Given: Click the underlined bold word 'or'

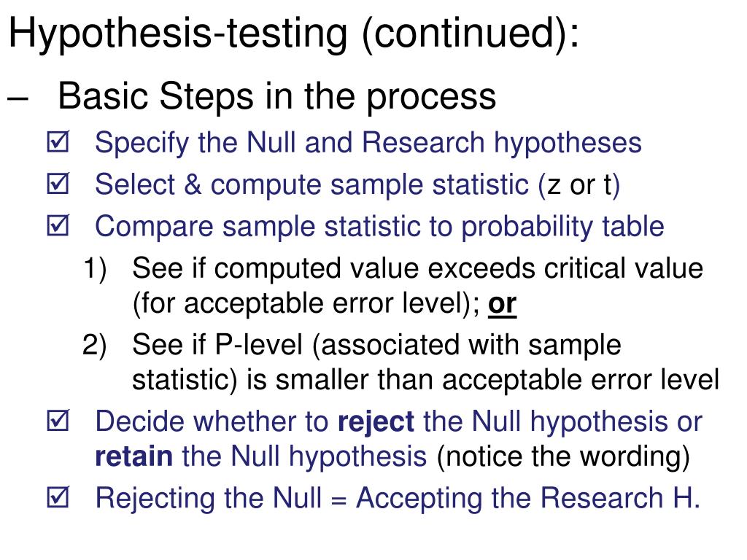Looking at the screenshot, I should pos(502,305).
